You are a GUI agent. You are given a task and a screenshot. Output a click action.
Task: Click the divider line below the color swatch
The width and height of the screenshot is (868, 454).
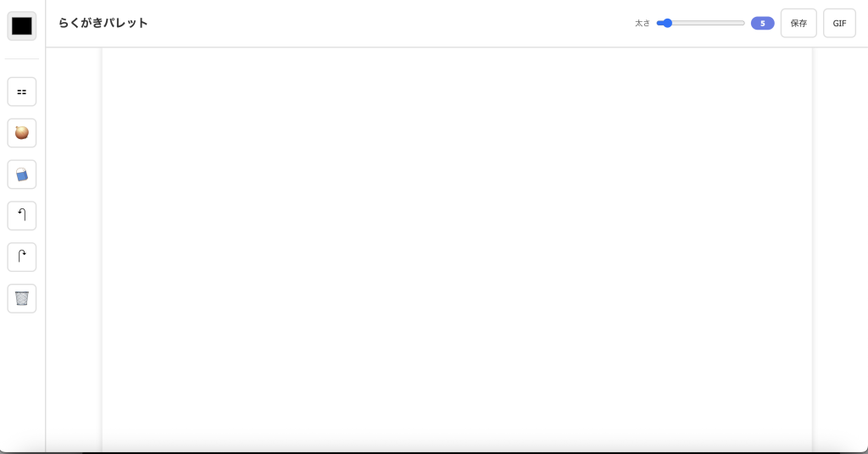[x=22, y=59]
